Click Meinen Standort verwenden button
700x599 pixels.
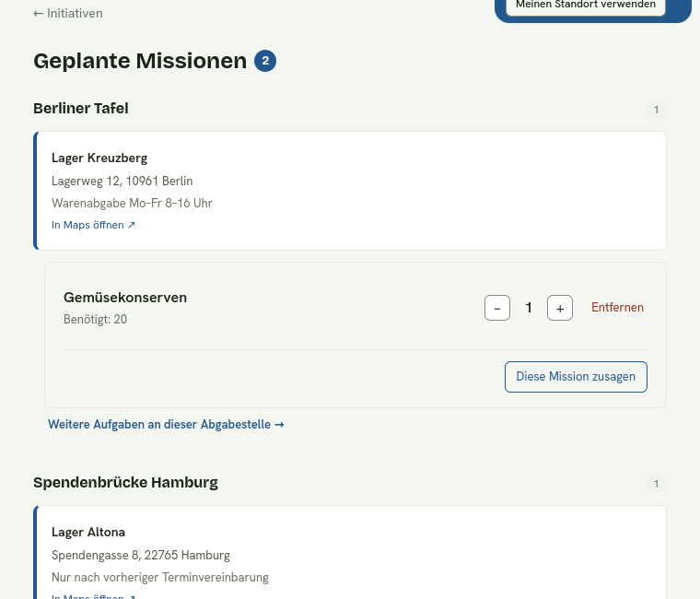pos(585,6)
